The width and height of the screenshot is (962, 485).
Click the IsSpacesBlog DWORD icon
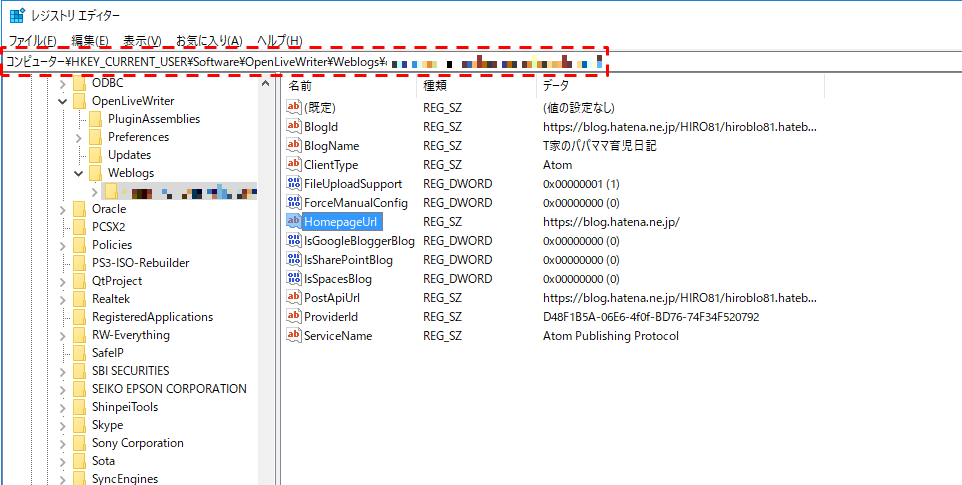(294, 278)
